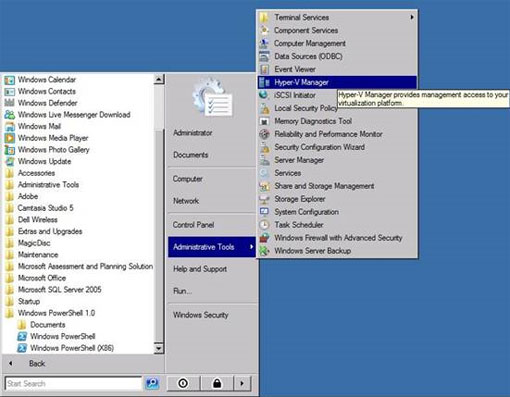Click the Windows Calendar icon

pyautogui.click(x=10, y=80)
